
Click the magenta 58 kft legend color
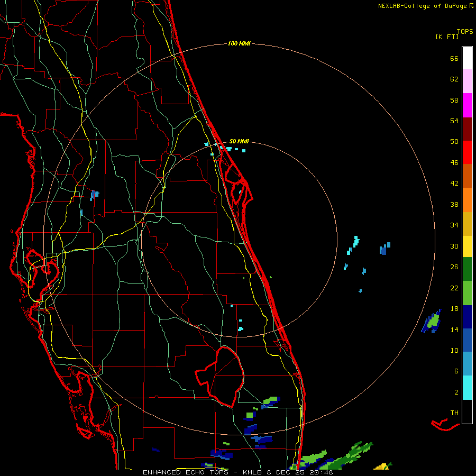[467, 105]
